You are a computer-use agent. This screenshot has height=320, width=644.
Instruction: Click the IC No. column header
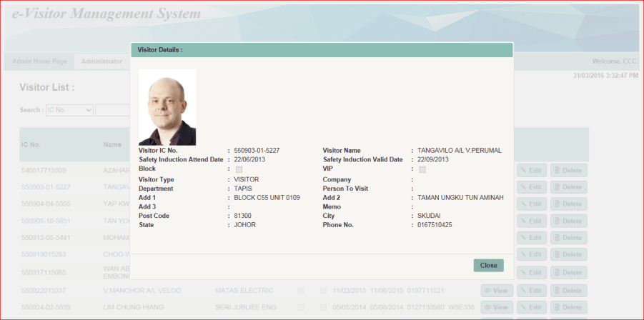pos(31,144)
